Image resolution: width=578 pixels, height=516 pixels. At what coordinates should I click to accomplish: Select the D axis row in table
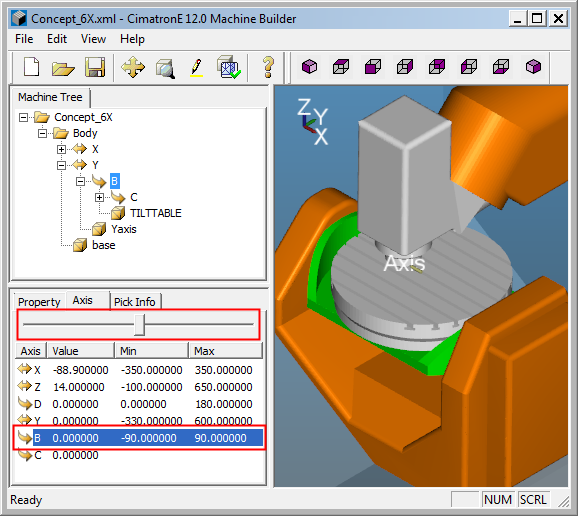click(139, 404)
